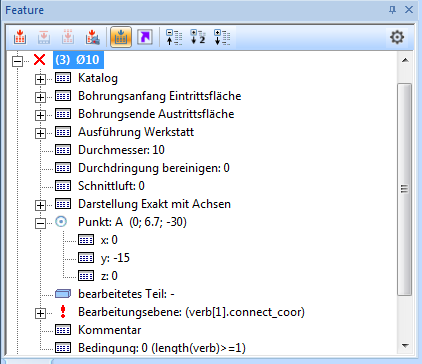Click the vertical scrollbar thumb

click(405, 189)
